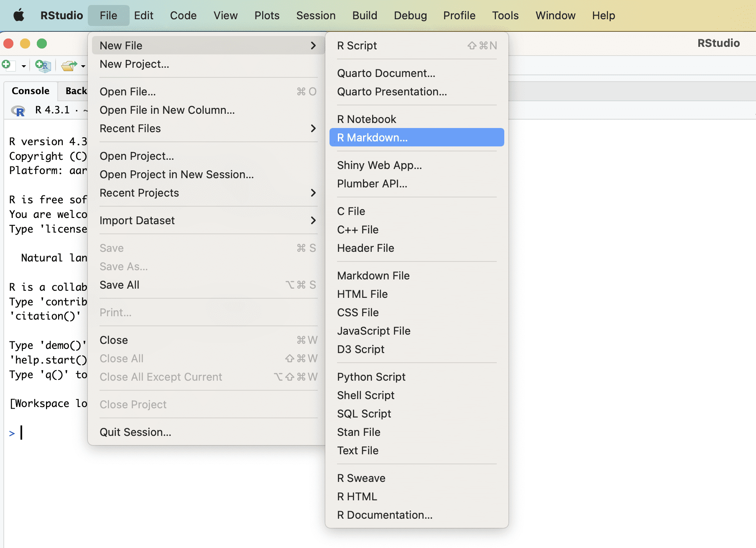Choose Quit Session... entry
The width and height of the screenshot is (756, 548).
click(x=208, y=432)
